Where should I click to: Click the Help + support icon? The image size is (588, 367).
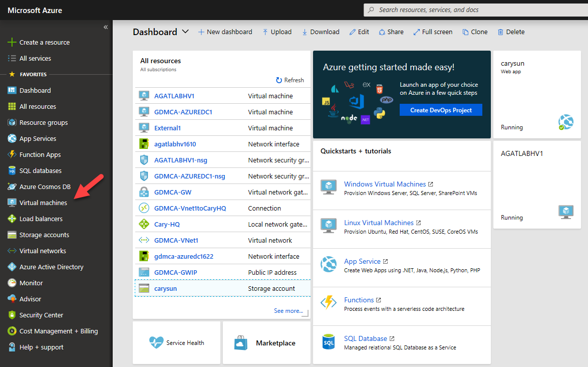coord(12,347)
